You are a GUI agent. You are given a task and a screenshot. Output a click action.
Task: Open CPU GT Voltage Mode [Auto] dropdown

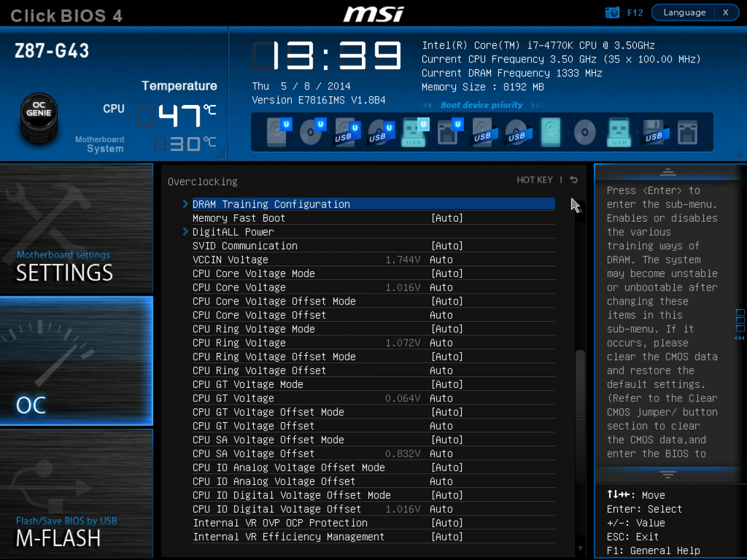click(447, 384)
